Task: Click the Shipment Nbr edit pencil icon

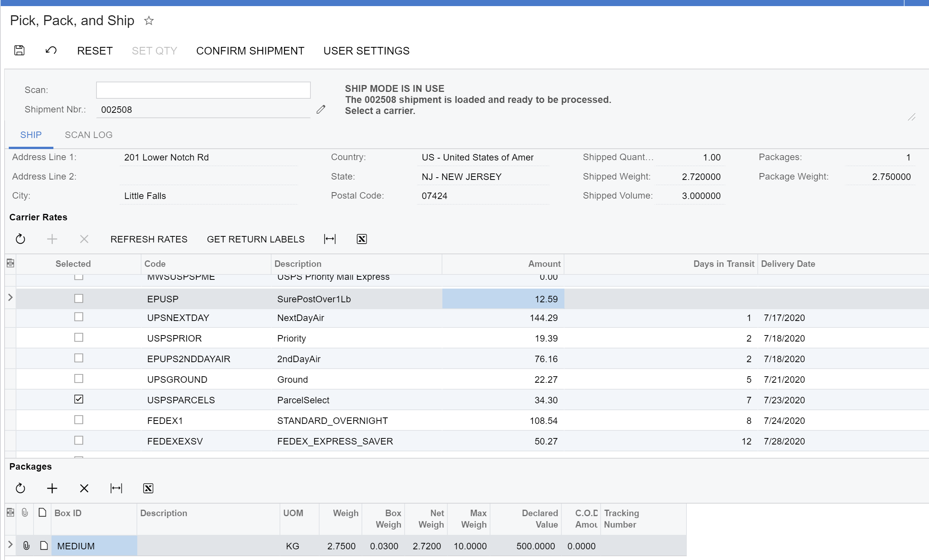Action: (x=321, y=109)
